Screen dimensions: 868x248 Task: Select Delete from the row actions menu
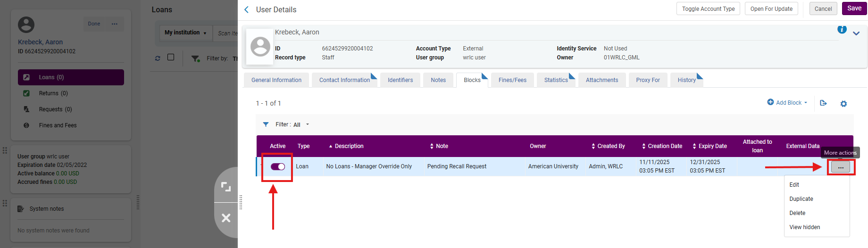point(797,213)
